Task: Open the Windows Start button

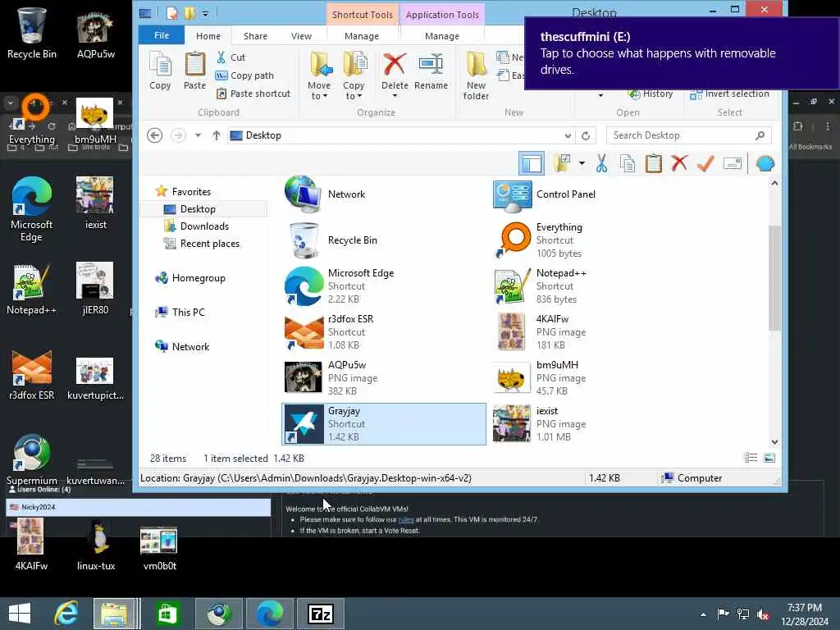Action: tap(20, 614)
